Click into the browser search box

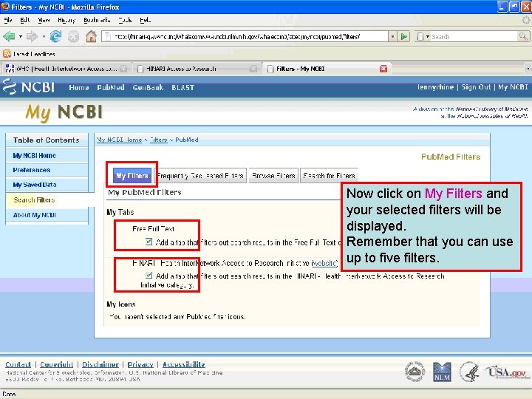(474, 36)
